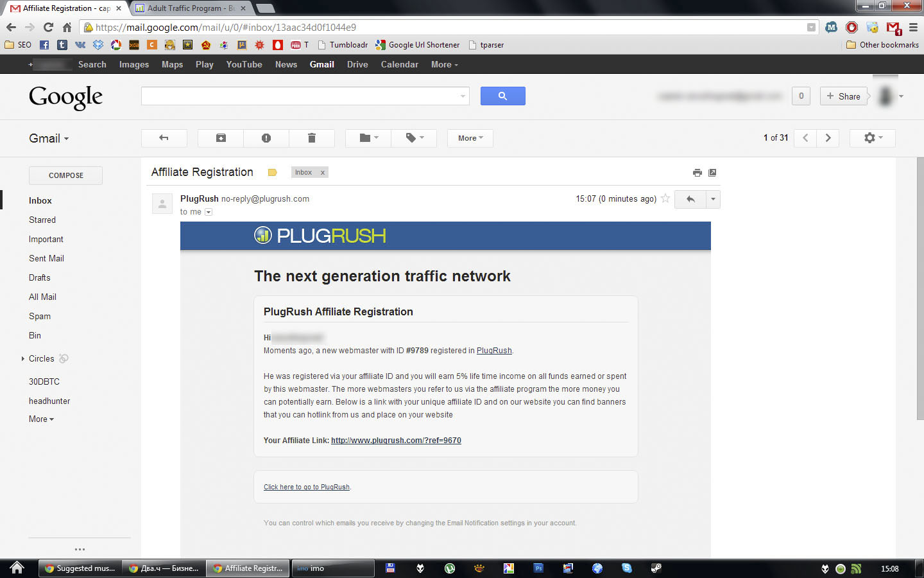
Task: Reply to PlugRush message arrow button
Action: point(690,199)
